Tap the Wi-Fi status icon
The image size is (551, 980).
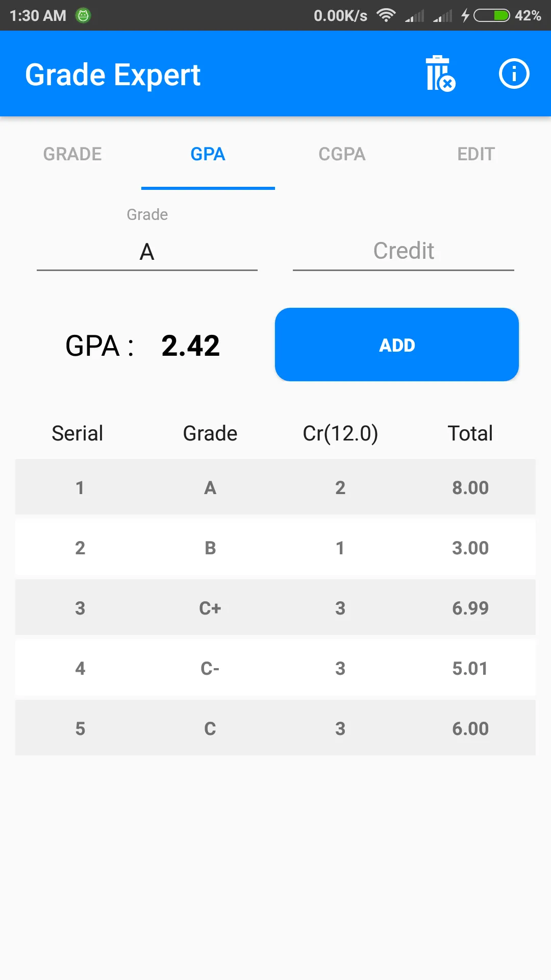click(x=386, y=15)
